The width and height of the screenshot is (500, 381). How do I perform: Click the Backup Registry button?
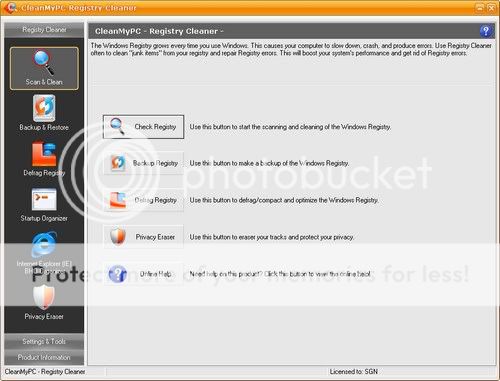click(x=143, y=163)
